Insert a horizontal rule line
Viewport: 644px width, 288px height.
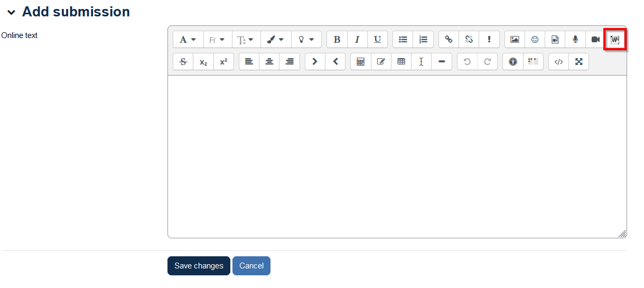[x=442, y=62]
